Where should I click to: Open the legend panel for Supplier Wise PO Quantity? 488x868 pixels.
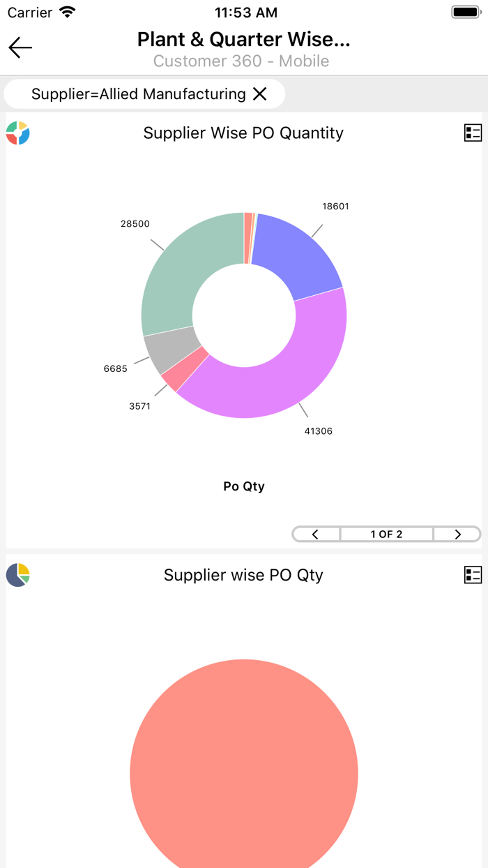[473, 133]
